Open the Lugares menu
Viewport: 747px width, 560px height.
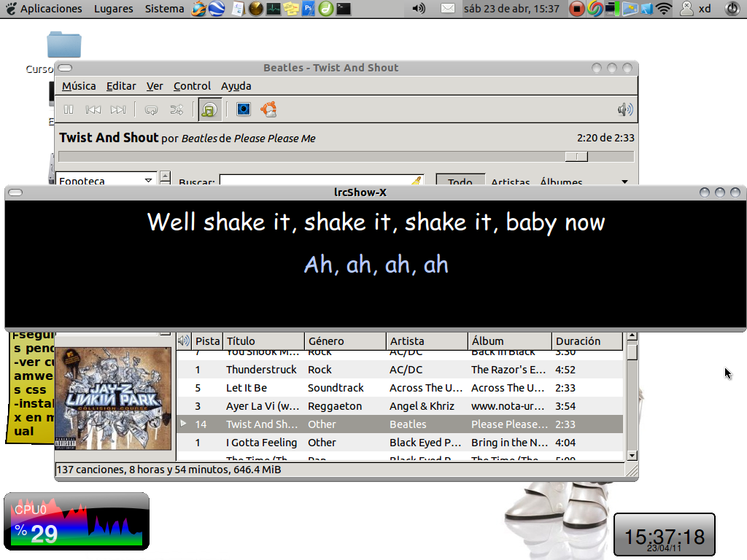113,9
